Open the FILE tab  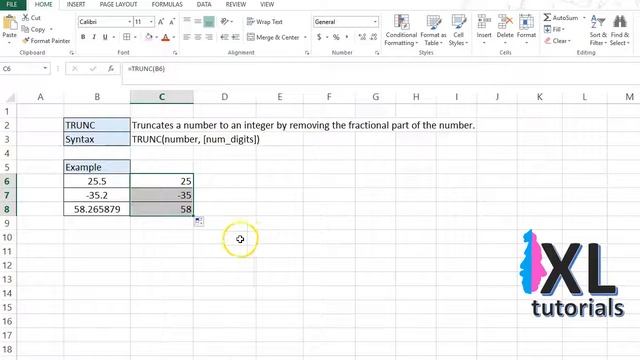coord(12,4)
